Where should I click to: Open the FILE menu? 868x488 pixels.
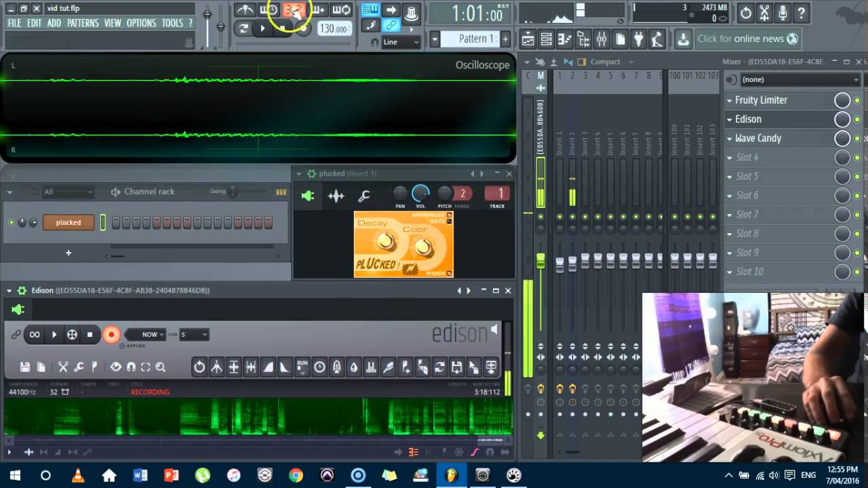coord(14,23)
